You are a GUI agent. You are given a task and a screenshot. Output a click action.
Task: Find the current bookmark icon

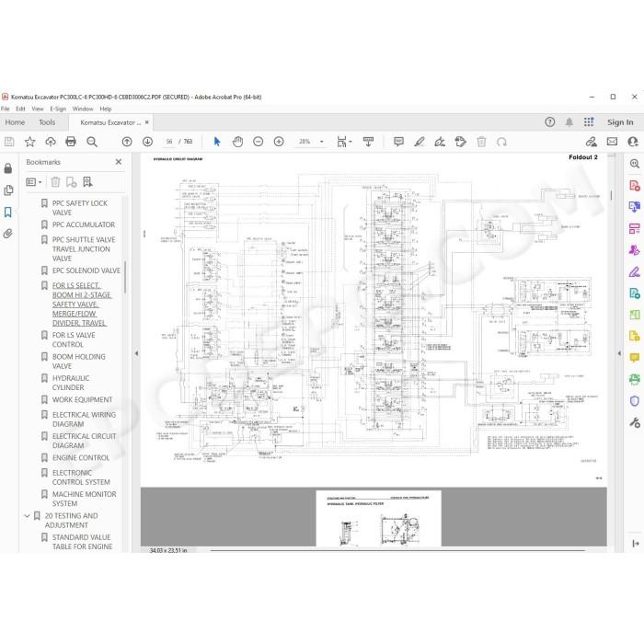coord(87,182)
